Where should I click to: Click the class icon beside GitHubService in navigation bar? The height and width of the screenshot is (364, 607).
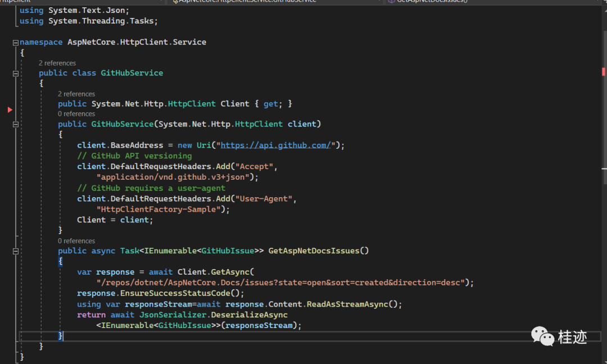[176, 2]
